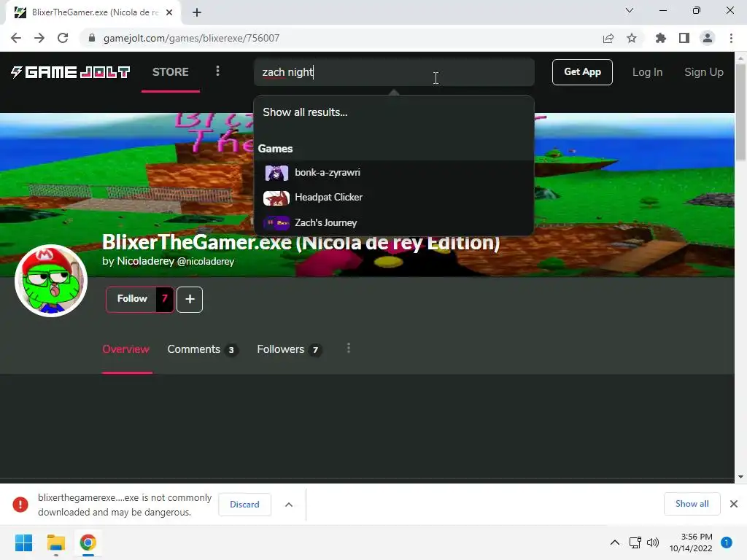Viewport: 747px width, 560px height.
Task: Toggle Chrome side panel
Action: [x=684, y=38]
